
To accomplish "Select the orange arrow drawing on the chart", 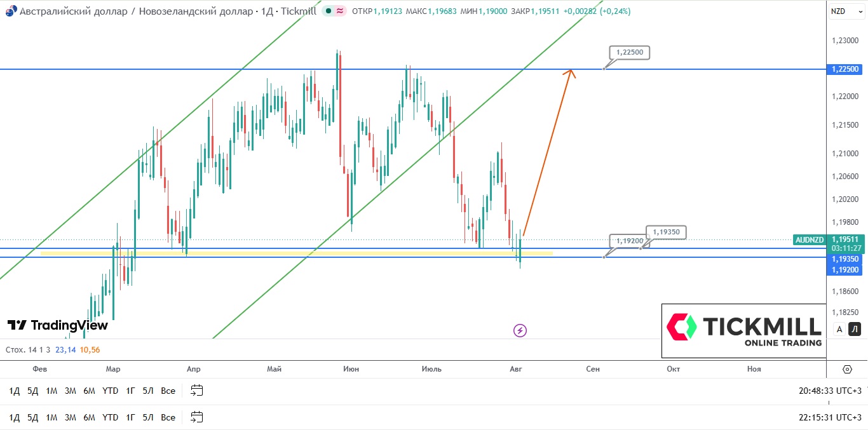I will point(548,152).
